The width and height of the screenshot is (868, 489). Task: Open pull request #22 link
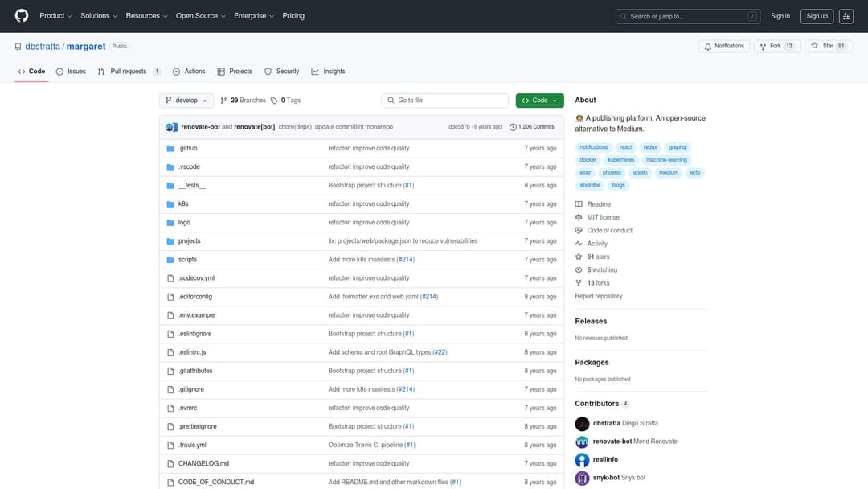point(440,352)
